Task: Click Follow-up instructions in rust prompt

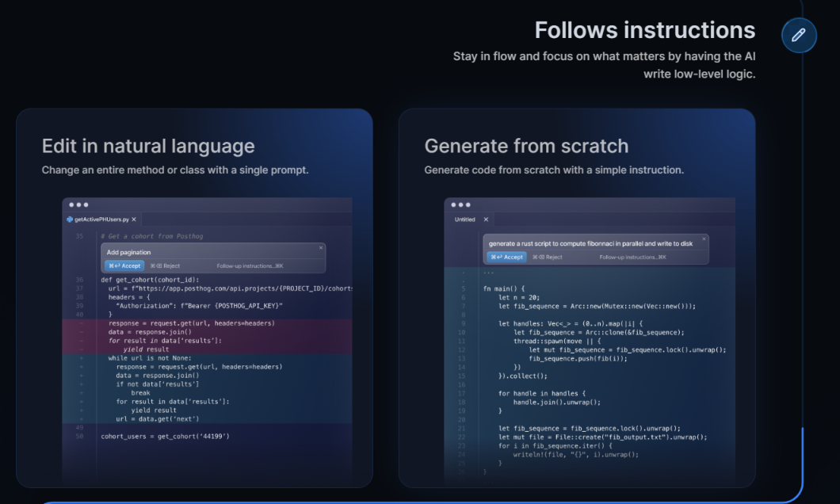Action: (x=632, y=257)
